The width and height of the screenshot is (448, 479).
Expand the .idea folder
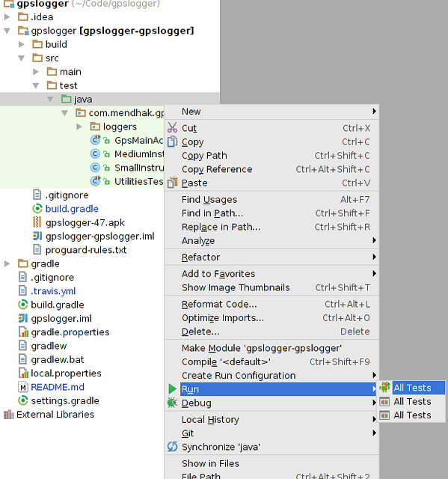point(7,16)
